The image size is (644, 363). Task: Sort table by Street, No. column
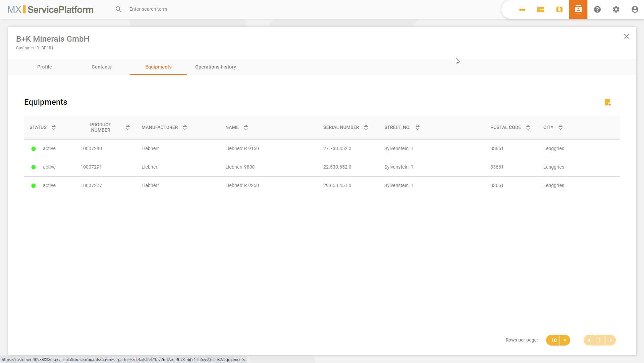point(418,127)
